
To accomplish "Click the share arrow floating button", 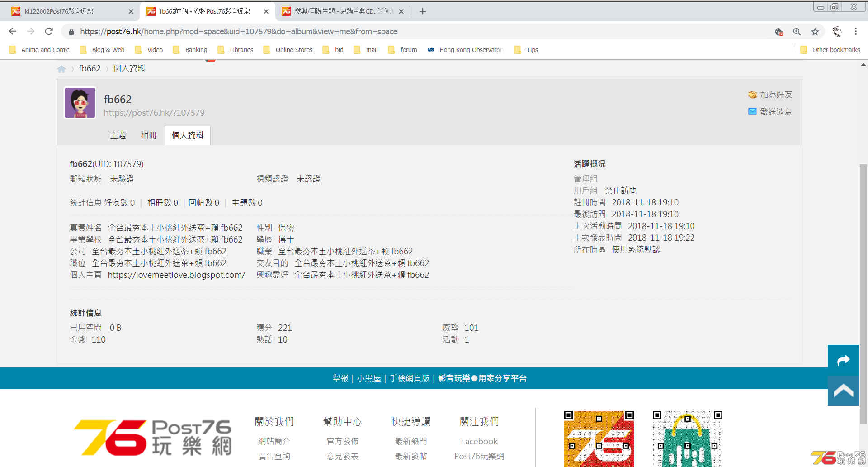I will 843,360.
